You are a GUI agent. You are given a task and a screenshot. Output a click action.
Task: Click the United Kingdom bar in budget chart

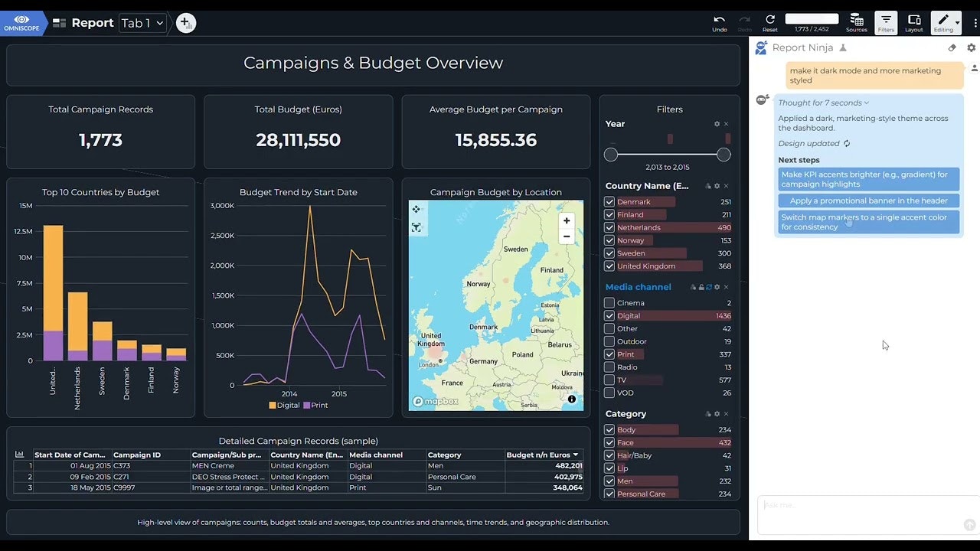(x=53, y=292)
